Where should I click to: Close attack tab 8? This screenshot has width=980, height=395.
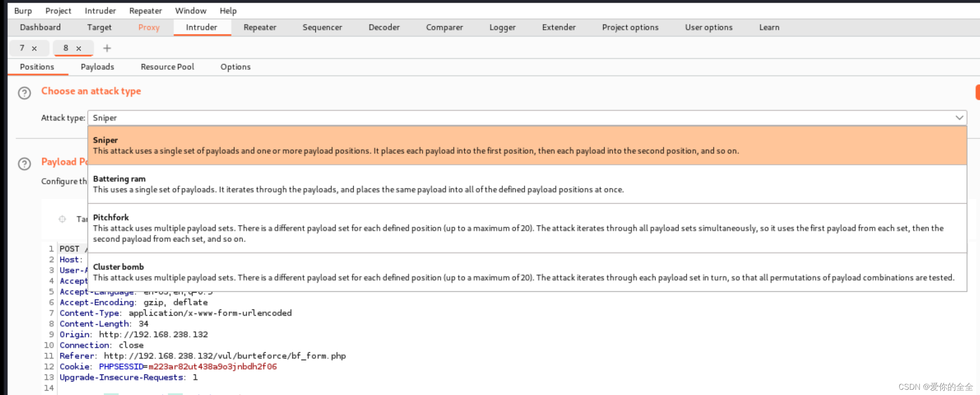(x=79, y=48)
